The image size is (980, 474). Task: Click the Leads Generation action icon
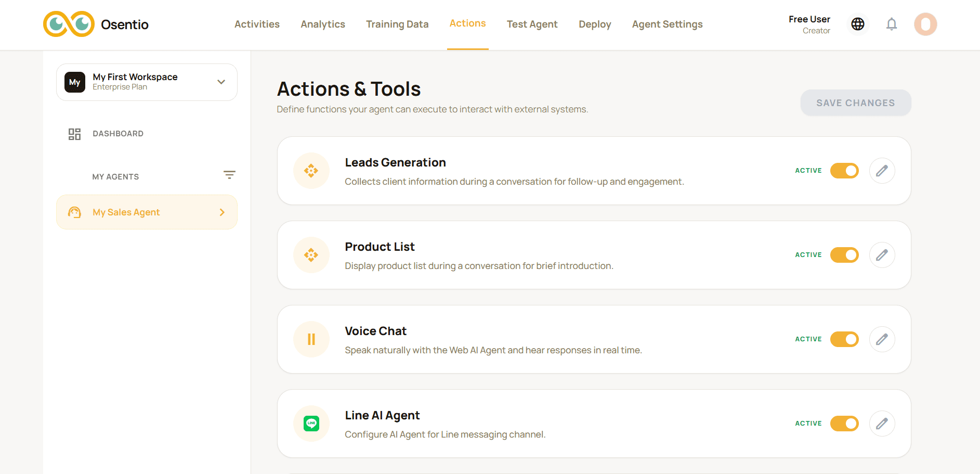point(311,171)
